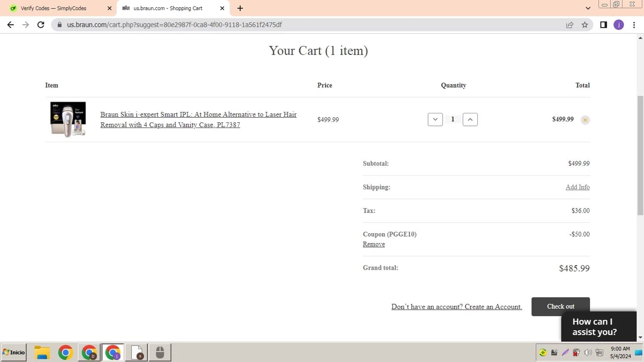Bookmark page with star icon
The width and height of the screenshot is (644, 362).
tap(585, 25)
